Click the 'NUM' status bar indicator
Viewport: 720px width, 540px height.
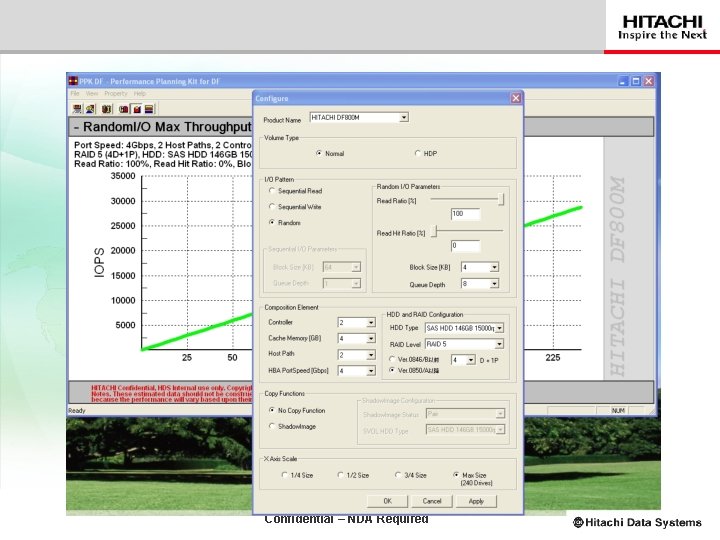(618, 411)
